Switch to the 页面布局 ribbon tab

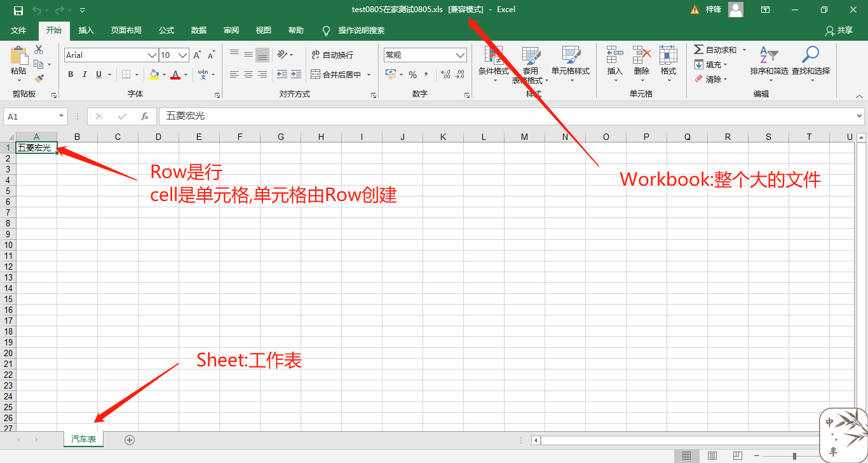[x=126, y=31]
